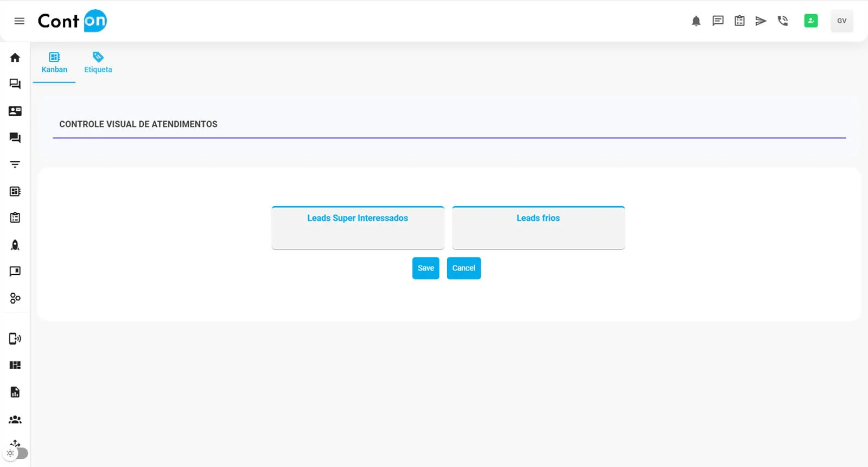Click the send paper-plane icon in header
The height and width of the screenshot is (467, 868).
(761, 21)
